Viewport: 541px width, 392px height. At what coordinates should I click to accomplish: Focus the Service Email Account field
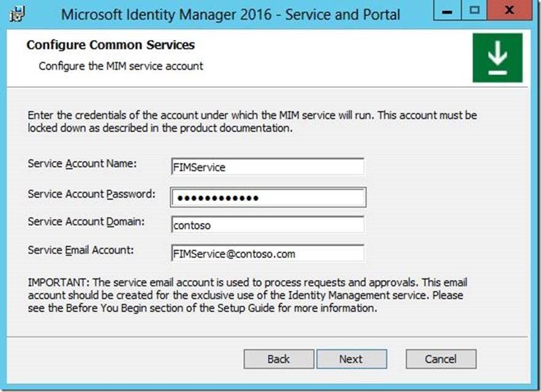click(267, 254)
